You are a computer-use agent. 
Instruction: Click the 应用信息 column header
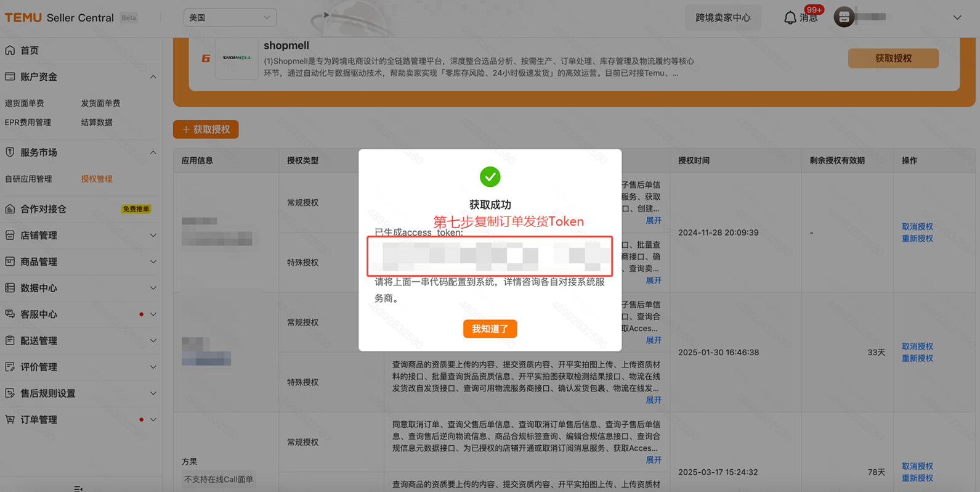tap(197, 160)
